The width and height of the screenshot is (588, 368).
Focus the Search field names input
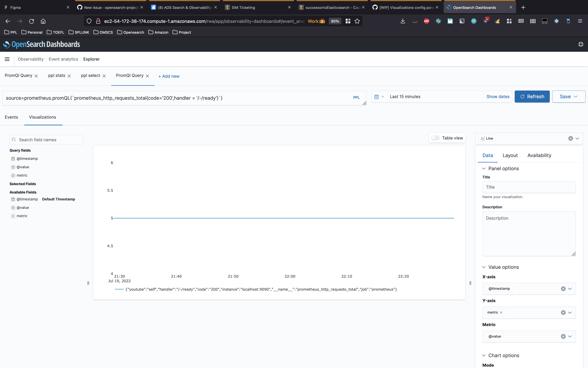[46, 140]
